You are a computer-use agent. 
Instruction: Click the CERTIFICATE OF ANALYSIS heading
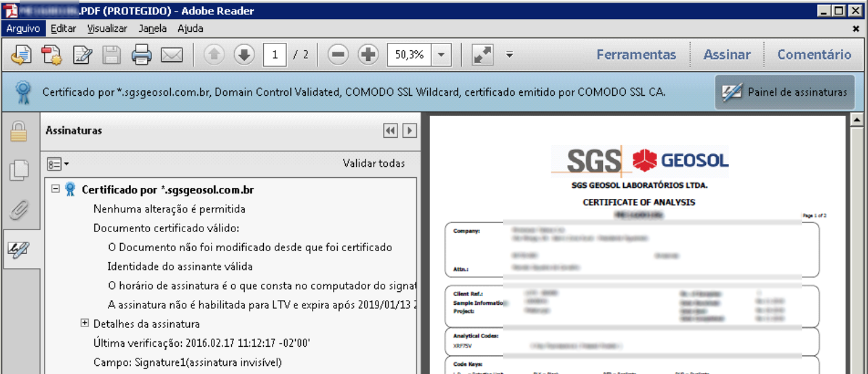click(639, 202)
